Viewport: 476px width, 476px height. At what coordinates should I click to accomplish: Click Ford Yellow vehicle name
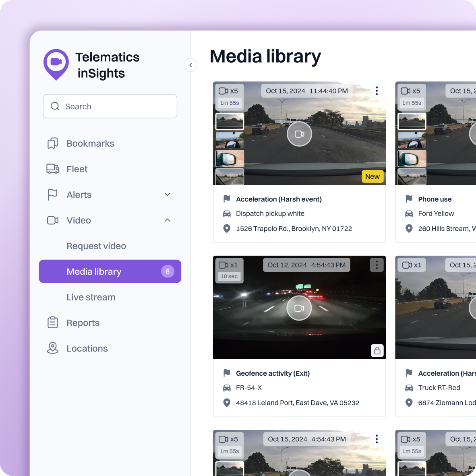(436, 213)
